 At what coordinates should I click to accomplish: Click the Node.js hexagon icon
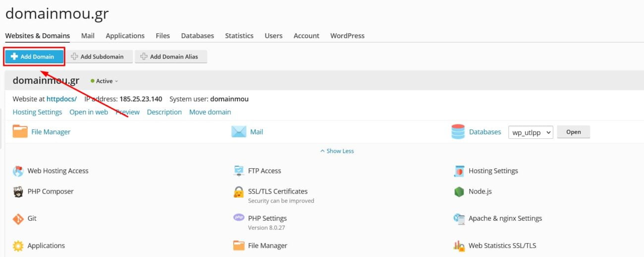coord(459,192)
